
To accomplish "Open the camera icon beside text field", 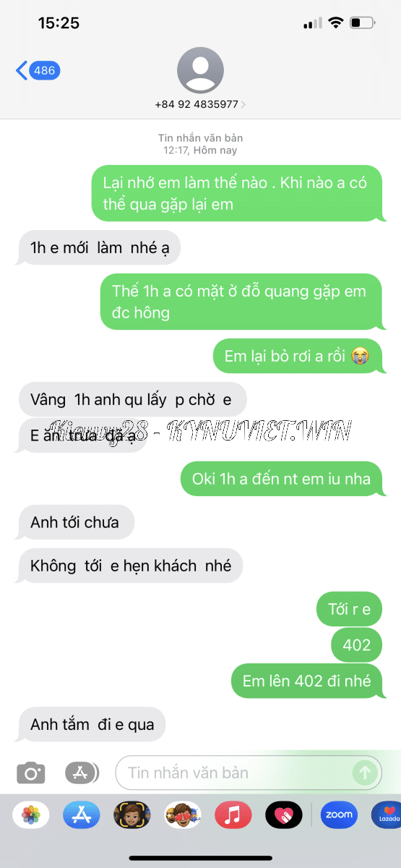I will (x=31, y=773).
